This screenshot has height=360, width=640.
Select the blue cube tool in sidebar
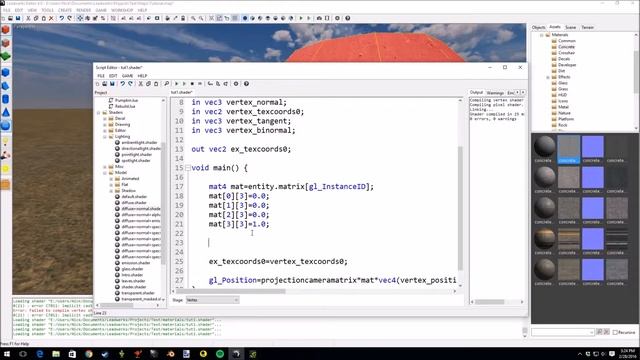click(x=6, y=73)
